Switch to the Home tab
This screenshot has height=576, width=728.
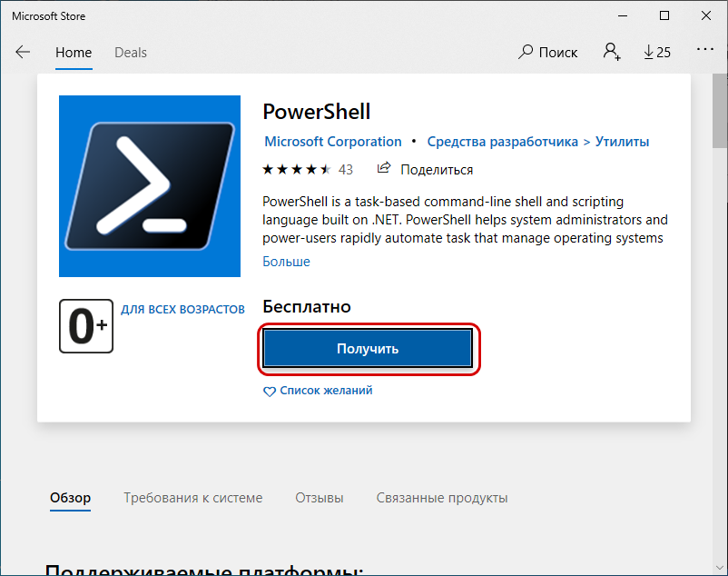pos(74,52)
